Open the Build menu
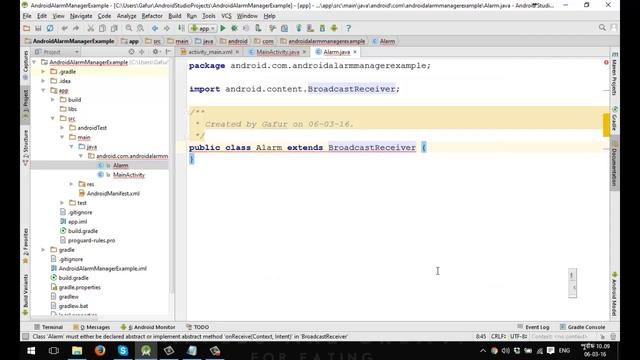The height and width of the screenshot is (360, 640). point(175,16)
